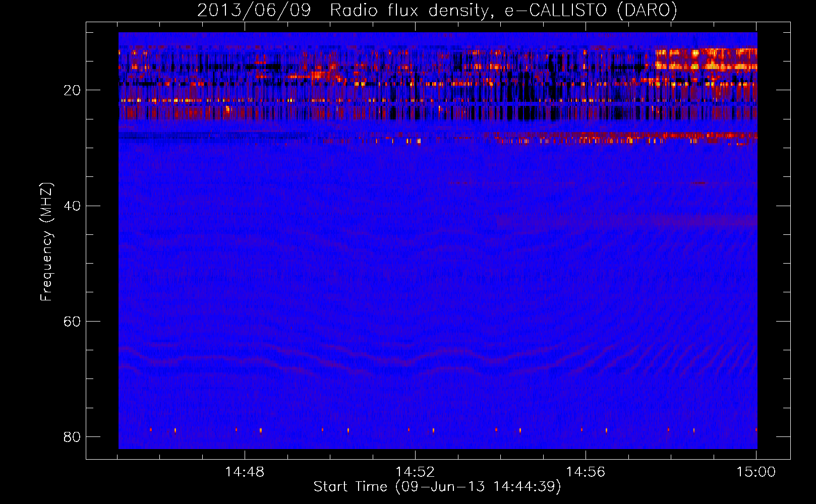Click the 14:48 time tick label

tap(245, 472)
